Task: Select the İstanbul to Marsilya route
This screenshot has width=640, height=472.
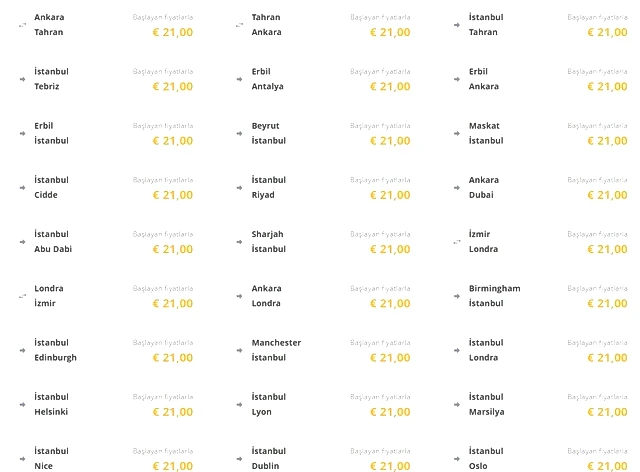Action: coord(540,405)
